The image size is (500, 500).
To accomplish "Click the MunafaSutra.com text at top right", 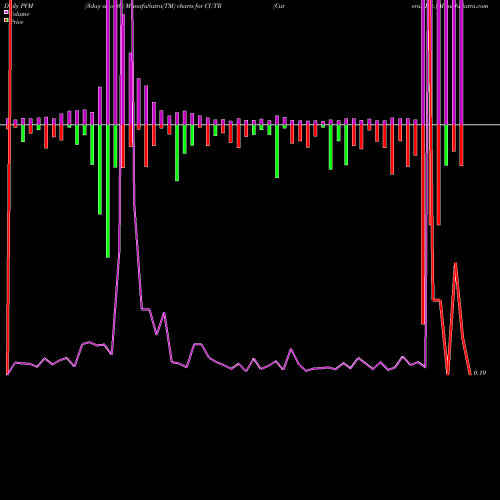I will [x=463, y=6].
